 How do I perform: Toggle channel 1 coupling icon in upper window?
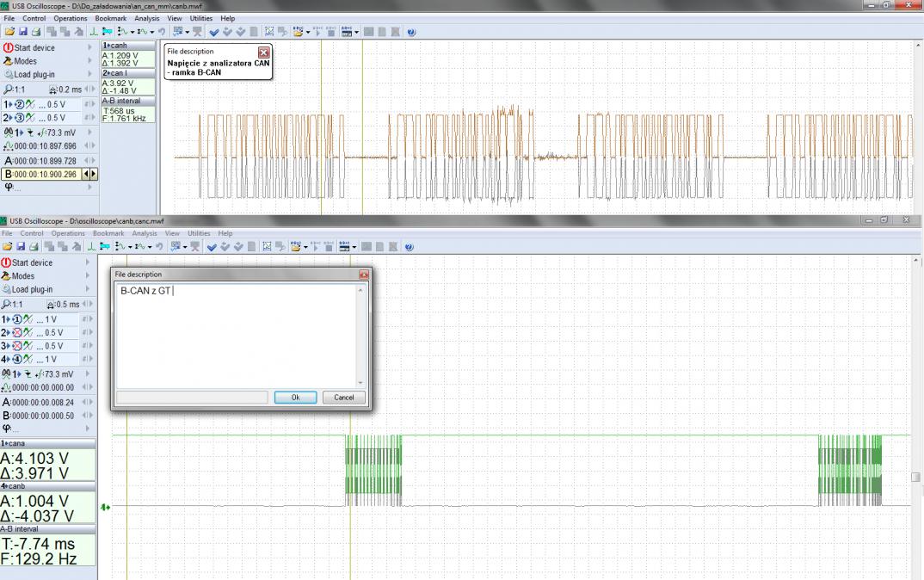29,104
